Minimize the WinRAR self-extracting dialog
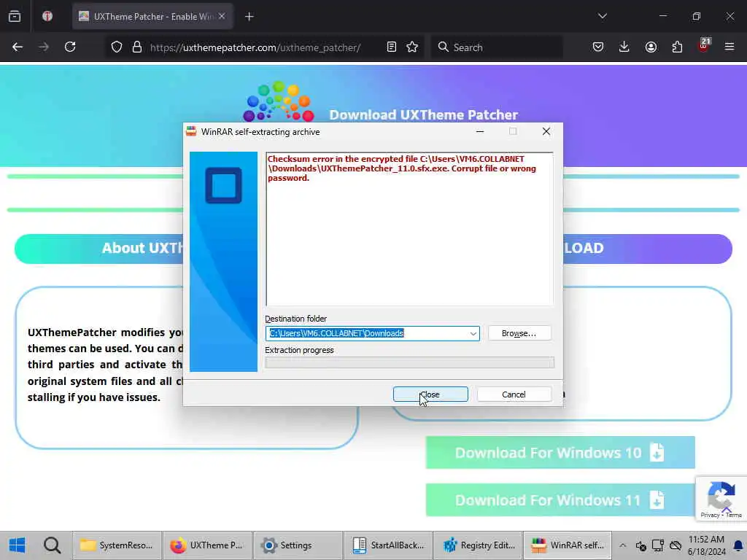 (480, 132)
